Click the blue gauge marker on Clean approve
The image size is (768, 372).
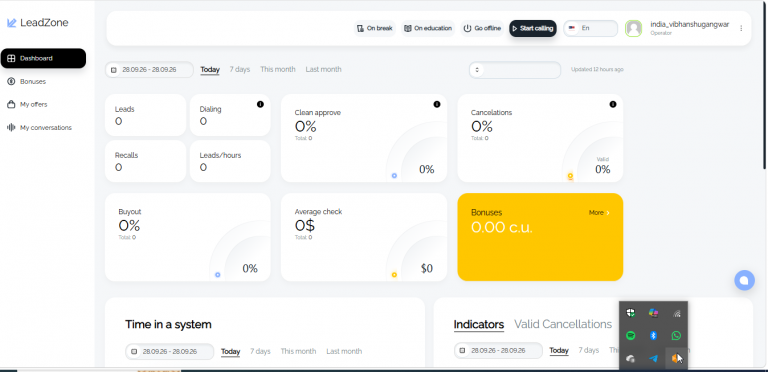point(394,176)
